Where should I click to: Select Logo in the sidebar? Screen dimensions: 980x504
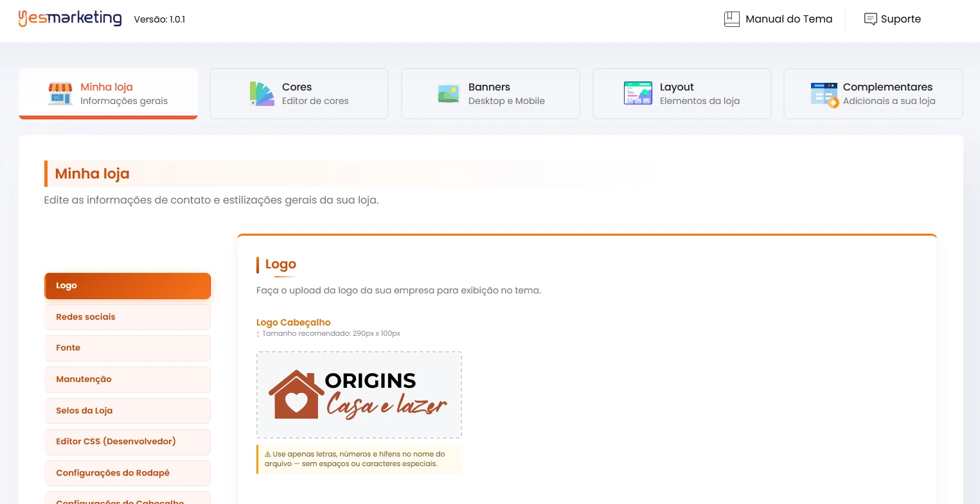(x=128, y=286)
